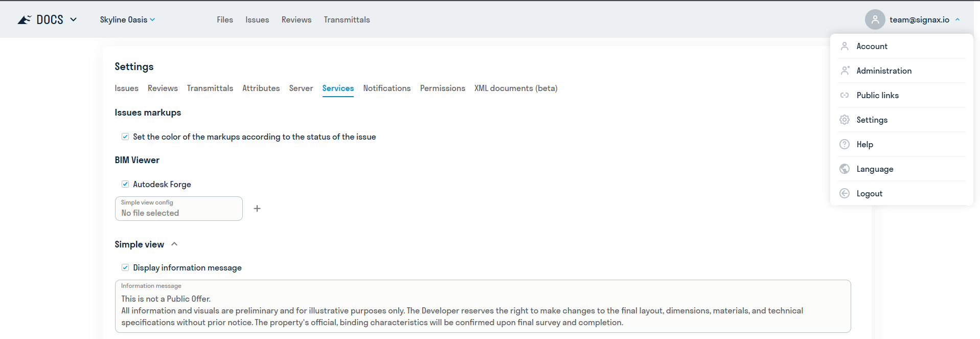Choose Logout from the user menu

pos(902,193)
